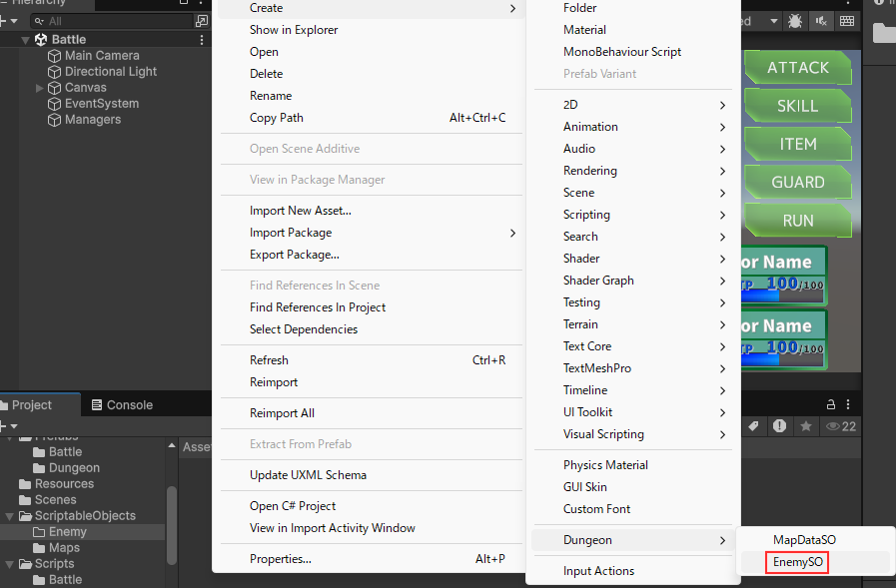Expand the Canvas object in Hierarchy
896x588 pixels.
[x=40, y=88]
